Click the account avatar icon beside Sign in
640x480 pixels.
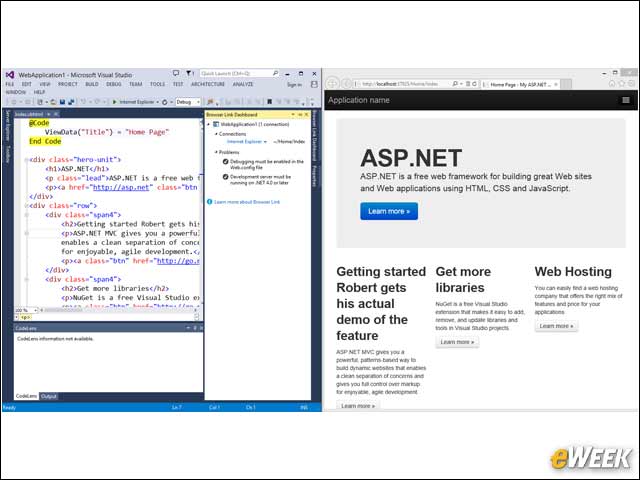pyautogui.click(x=314, y=84)
